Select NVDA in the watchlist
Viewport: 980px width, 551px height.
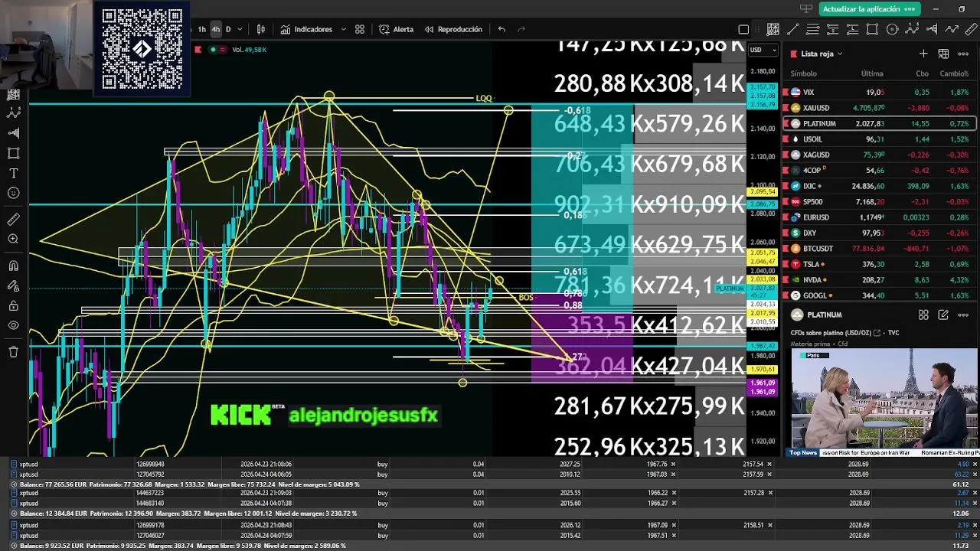pos(879,280)
